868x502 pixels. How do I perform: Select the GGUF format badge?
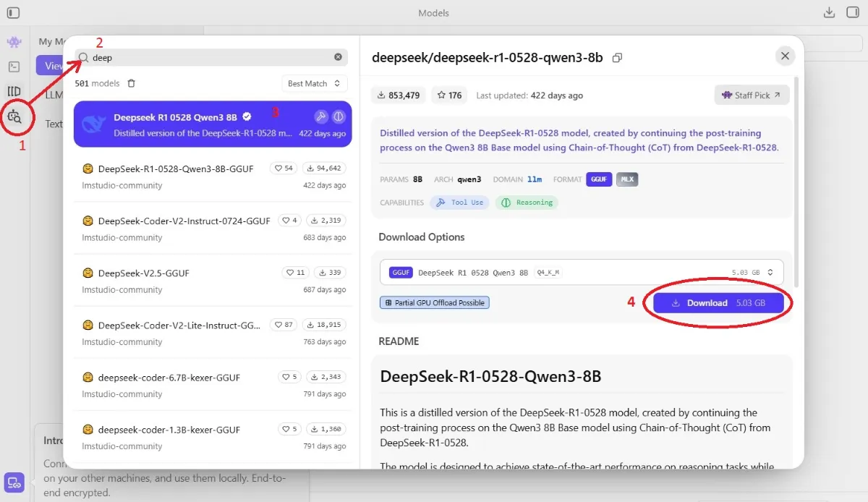point(599,179)
